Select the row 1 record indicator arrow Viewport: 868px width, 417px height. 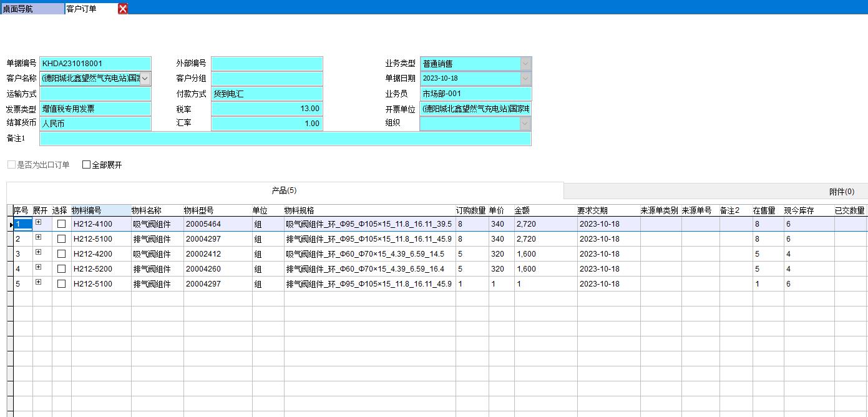(x=10, y=224)
